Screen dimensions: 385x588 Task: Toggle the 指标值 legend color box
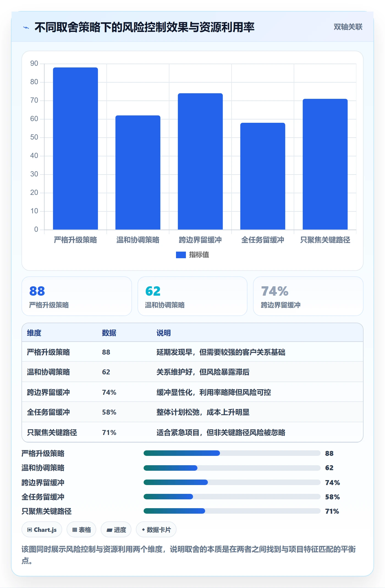click(181, 255)
